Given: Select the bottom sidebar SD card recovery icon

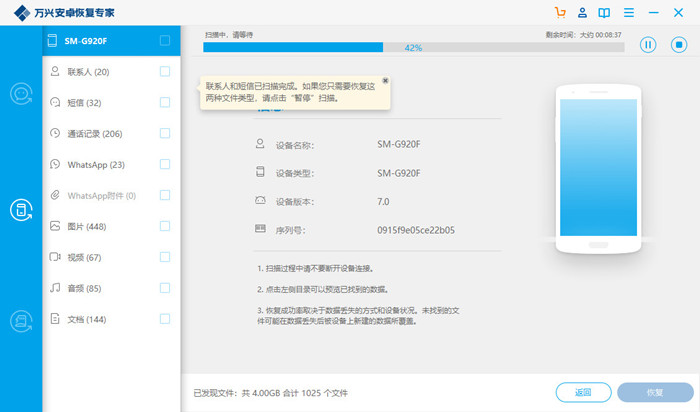Looking at the screenshot, I should [x=21, y=321].
